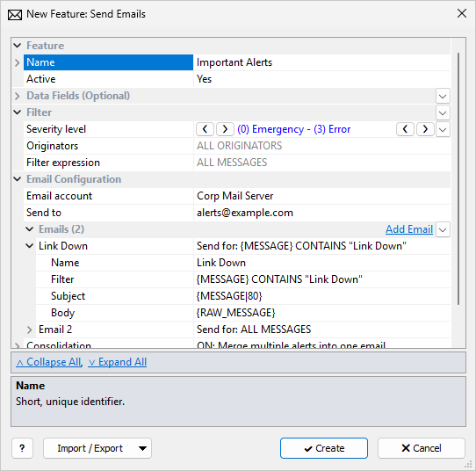The image size is (476, 471).
Task: Click the Emergency - Error severity text
Action: (294, 129)
